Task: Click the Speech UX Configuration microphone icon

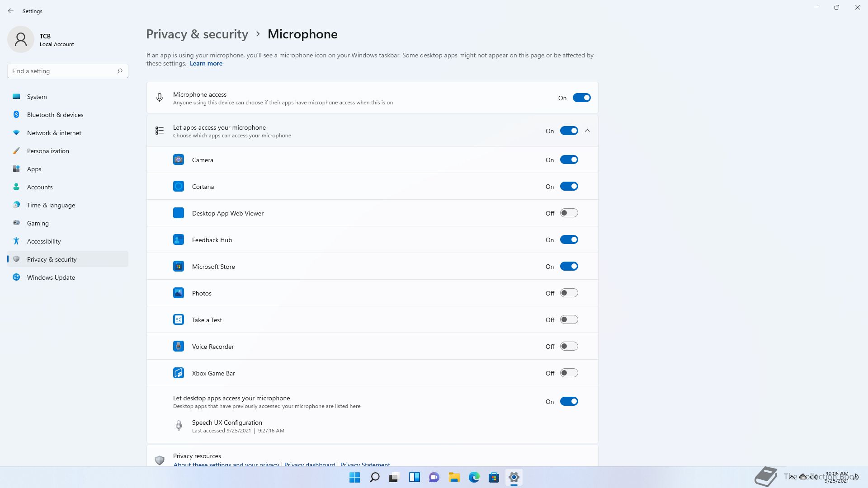Action: point(179,426)
